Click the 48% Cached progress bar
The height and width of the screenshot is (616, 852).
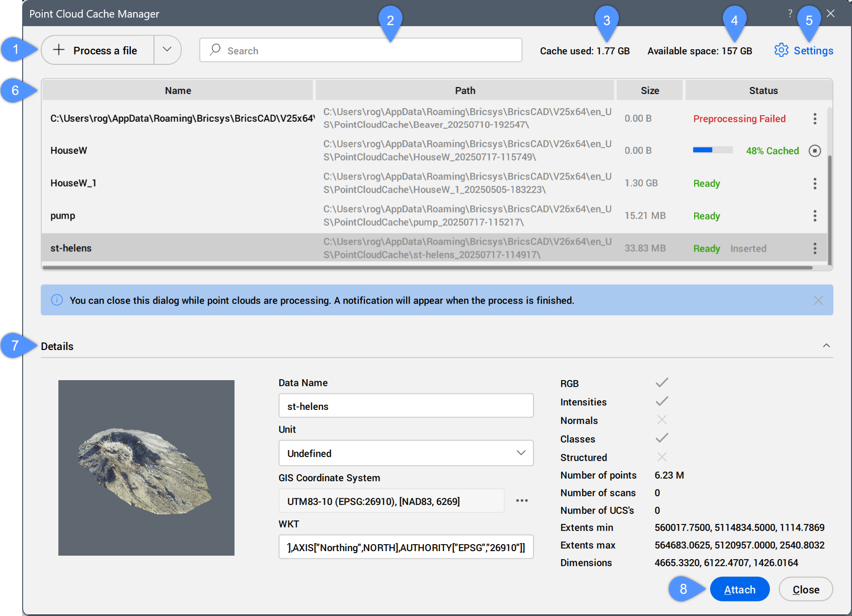(712, 150)
